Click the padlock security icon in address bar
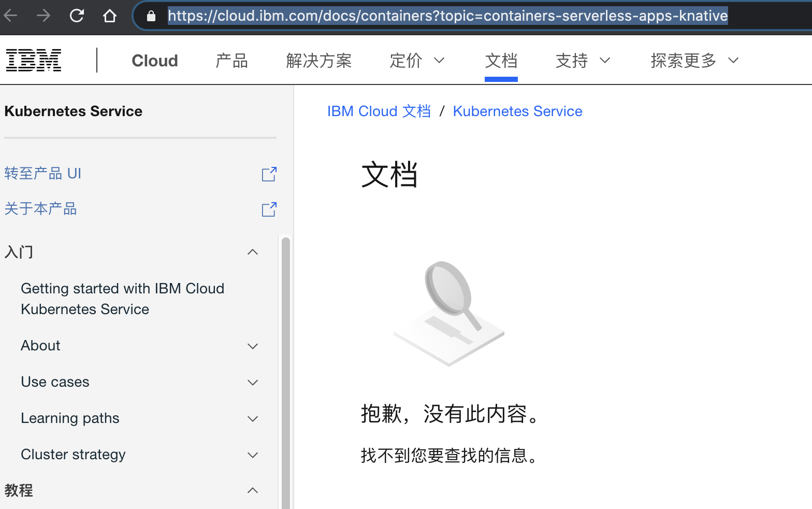This screenshot has height=509, width=812. 151,16
